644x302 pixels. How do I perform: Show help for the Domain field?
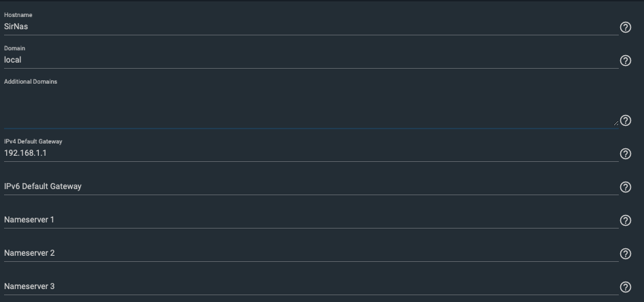(x=625, y=61)
